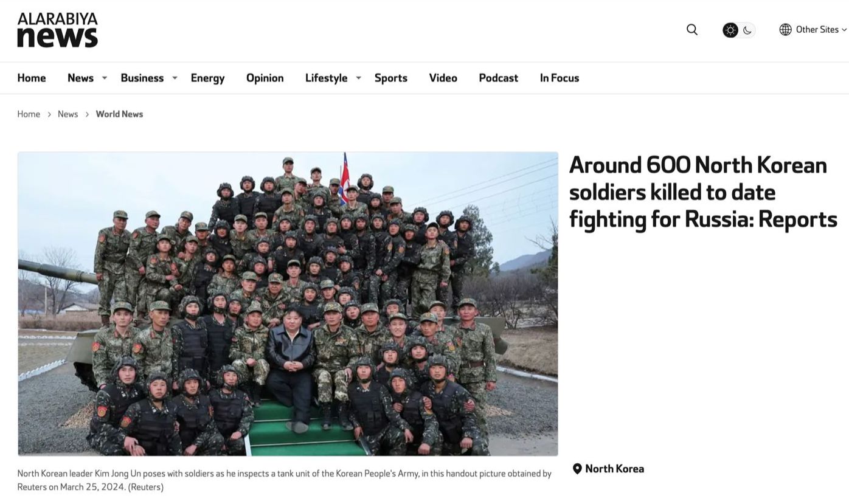The image size is (849, 504).
Task: Click the soldiers group article photo
Action: [x=288, y=304]
